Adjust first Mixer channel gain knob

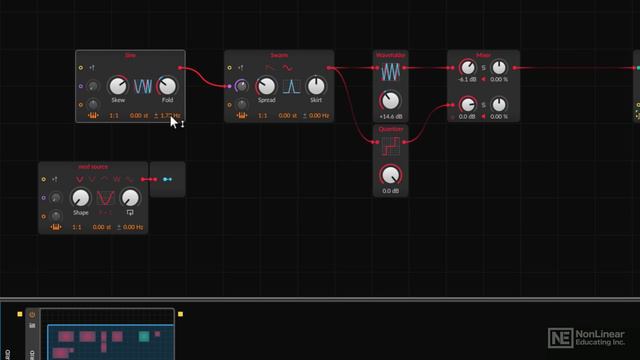pos(467,68)
